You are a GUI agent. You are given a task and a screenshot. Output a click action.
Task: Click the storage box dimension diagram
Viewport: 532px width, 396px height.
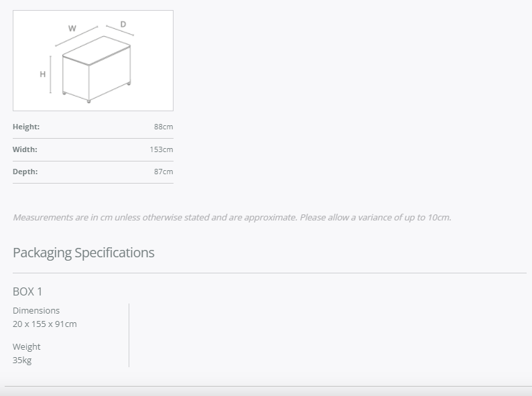click(x=93, y=60)
